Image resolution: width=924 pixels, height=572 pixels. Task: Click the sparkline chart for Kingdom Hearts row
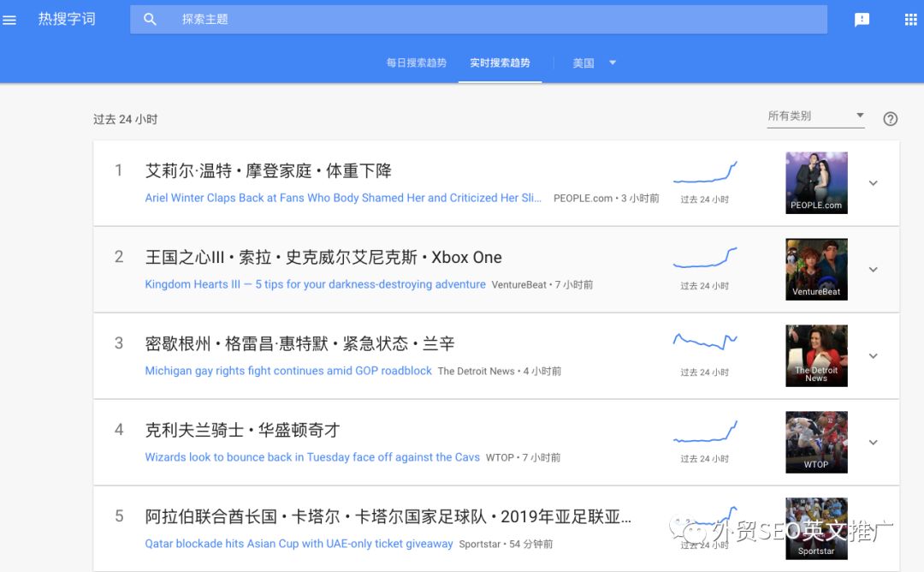pyautogui.click(x=705, y=258)
